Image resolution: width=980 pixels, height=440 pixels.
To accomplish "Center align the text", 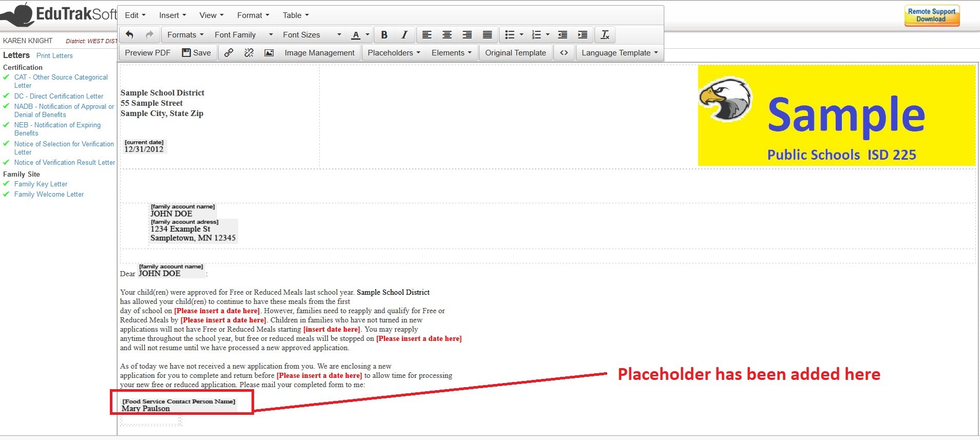I will (447, 35).
